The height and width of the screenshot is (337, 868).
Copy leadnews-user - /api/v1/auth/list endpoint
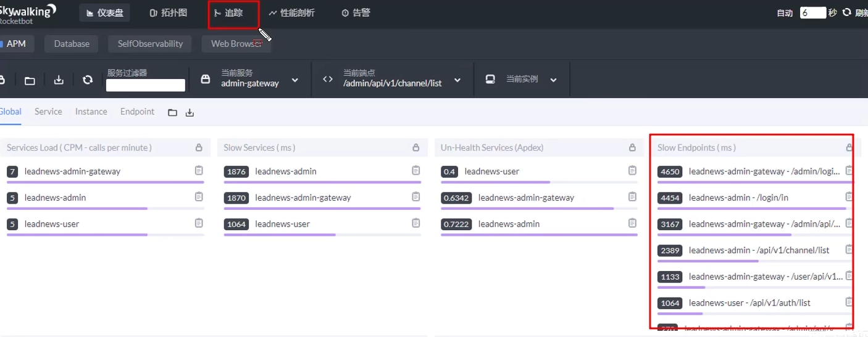click(x=849, y=302)
